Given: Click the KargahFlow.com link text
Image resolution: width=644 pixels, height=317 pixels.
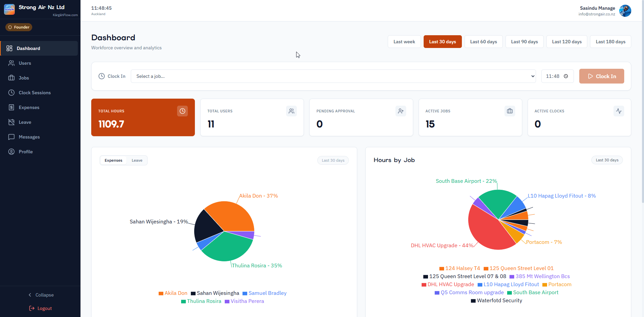Looking at the screenshot, I should point(65,15).
